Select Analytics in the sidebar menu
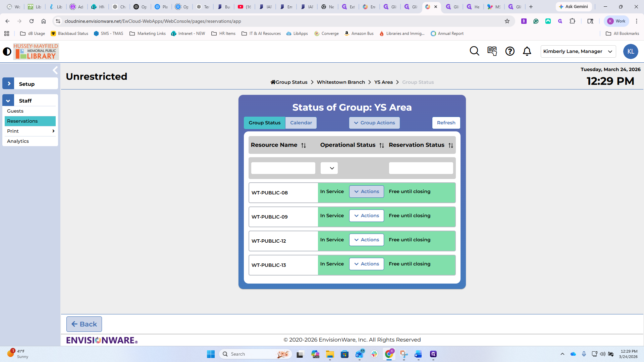Viewport: 644px width, 362px height. [18, 141]
